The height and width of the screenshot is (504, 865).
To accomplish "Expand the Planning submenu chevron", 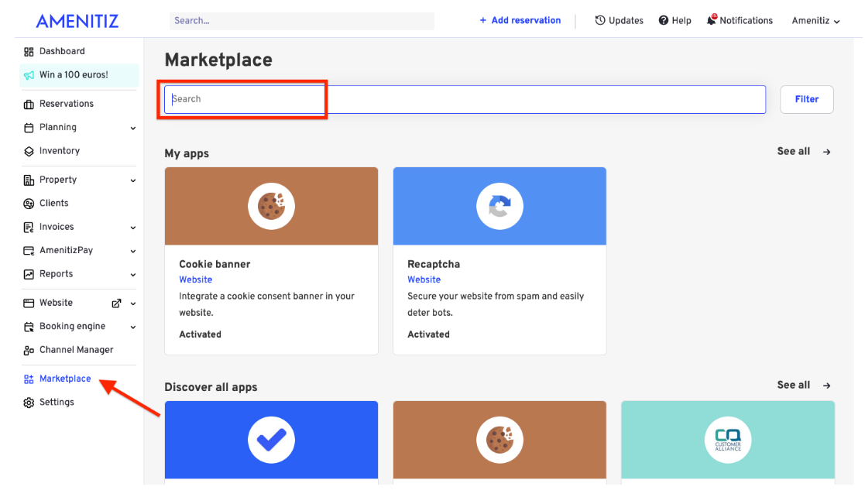I will pos(133,129).
